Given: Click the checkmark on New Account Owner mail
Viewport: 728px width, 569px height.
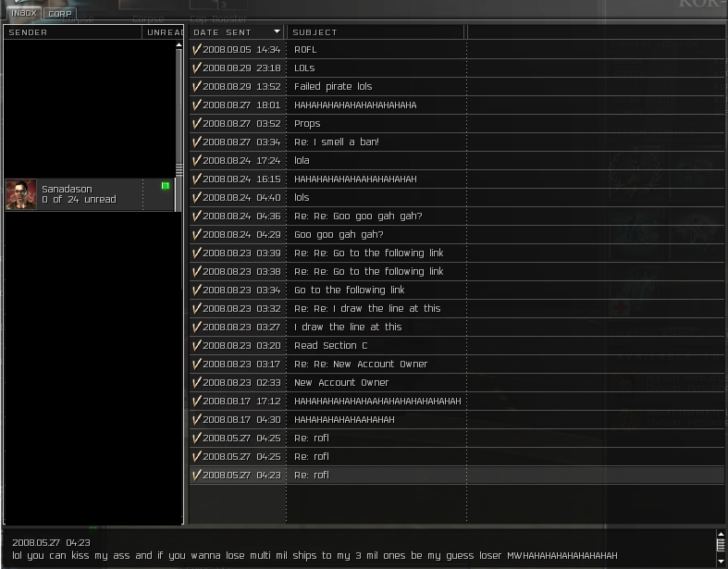Looking at the screenshot, I should 196,382.
